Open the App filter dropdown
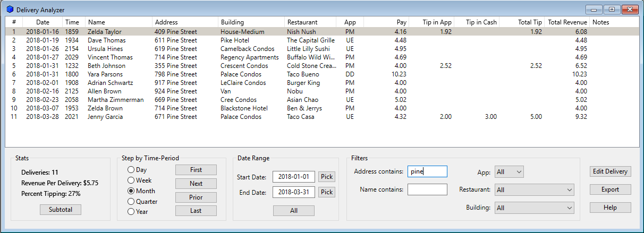 tap(509, 171)
